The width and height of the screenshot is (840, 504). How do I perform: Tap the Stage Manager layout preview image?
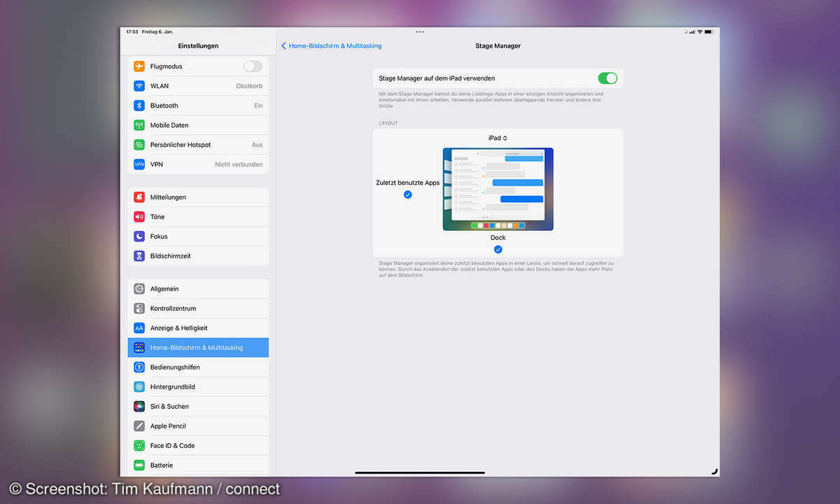498,189
